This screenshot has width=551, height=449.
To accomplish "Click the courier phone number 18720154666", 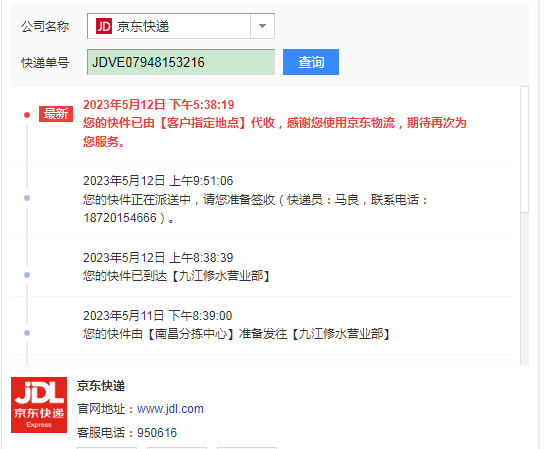I will coord(119,218).
